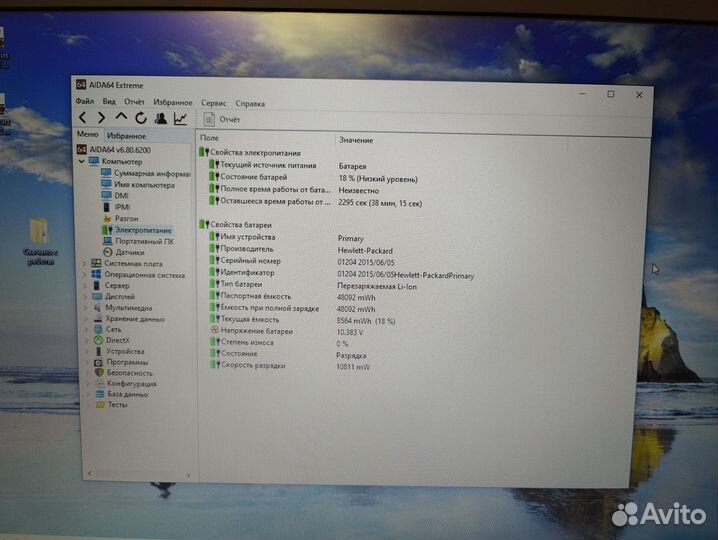The width and height of the screenshot is (718, 540).
Task: Click the Операционная система Windows icon
Action: [96, 274]
